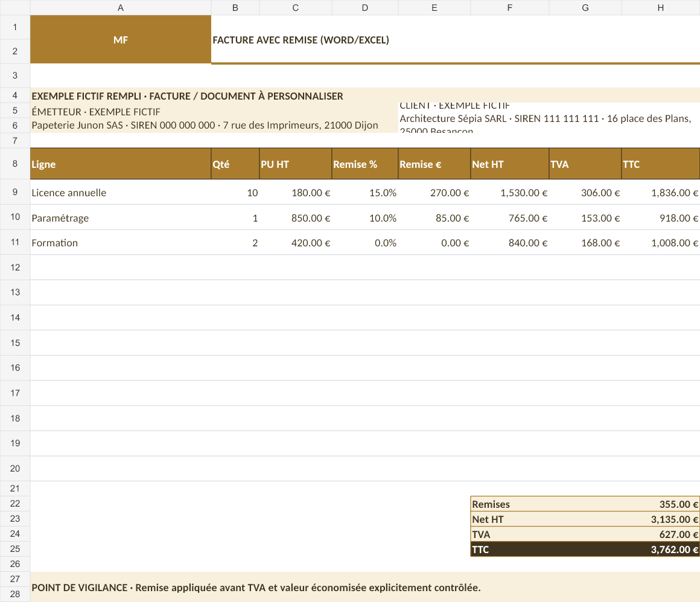Select the 270.00 € discount amount
700x602 pixels.
434,193
